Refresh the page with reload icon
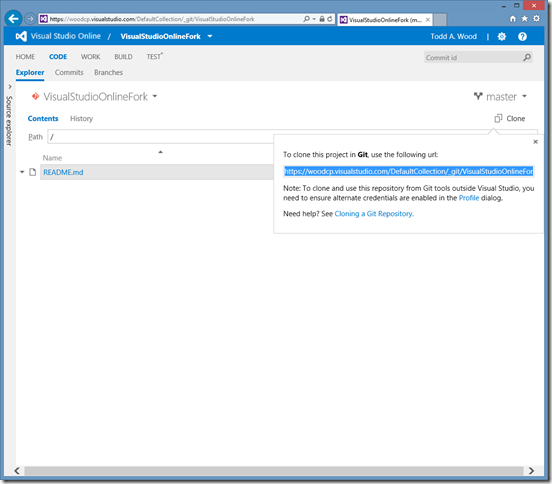This screenshot has height=484, width=552. [330, 19]
